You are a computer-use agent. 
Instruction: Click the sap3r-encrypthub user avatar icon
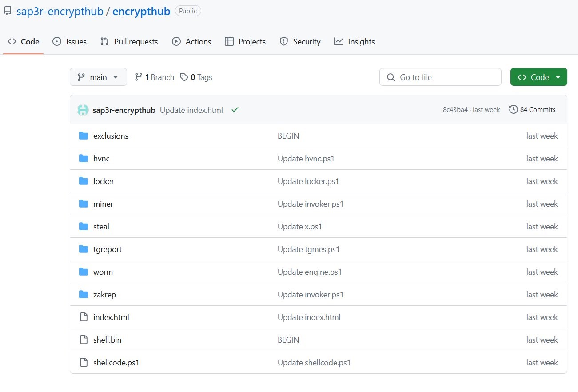[x=83, y=110]
